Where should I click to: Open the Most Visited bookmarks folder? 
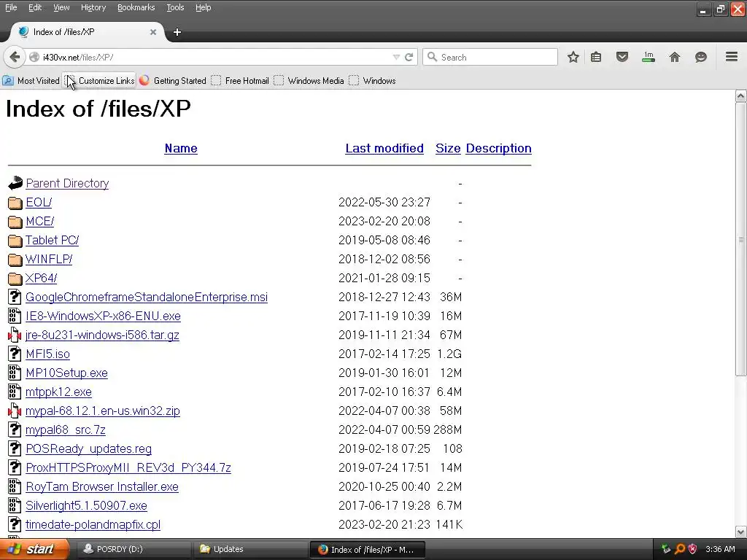(x=31, y=80)
